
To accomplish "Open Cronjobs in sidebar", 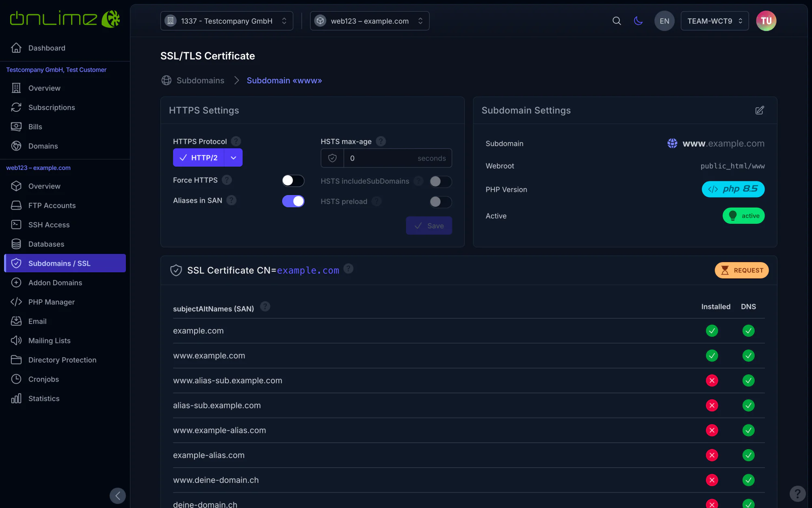I will click(65, 379).
